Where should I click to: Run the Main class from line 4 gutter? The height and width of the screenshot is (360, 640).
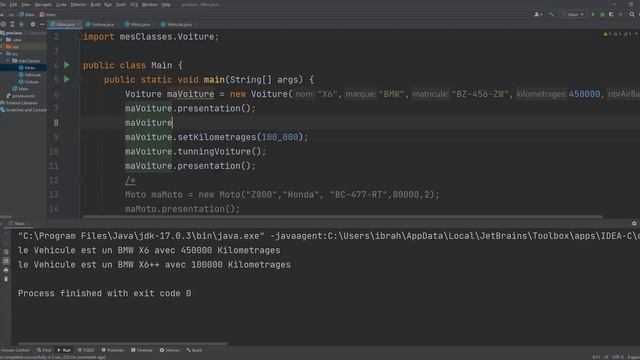tap(67, 65)
